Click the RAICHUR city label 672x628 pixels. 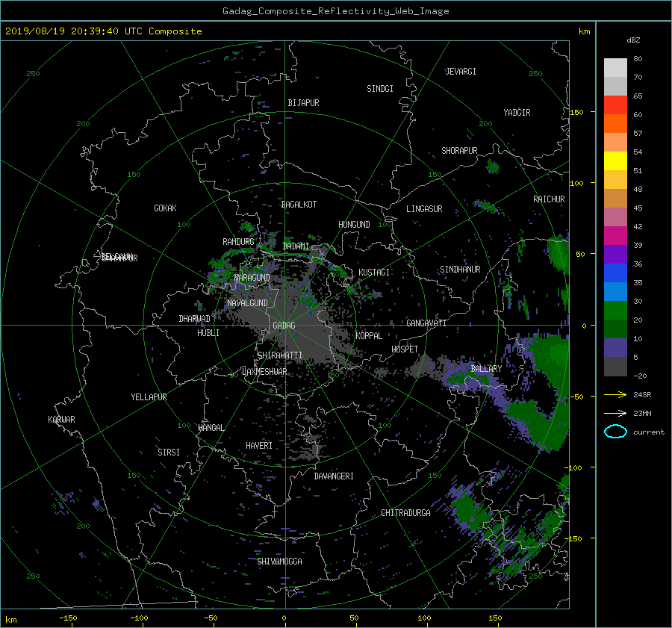click(x=549, y=199)
